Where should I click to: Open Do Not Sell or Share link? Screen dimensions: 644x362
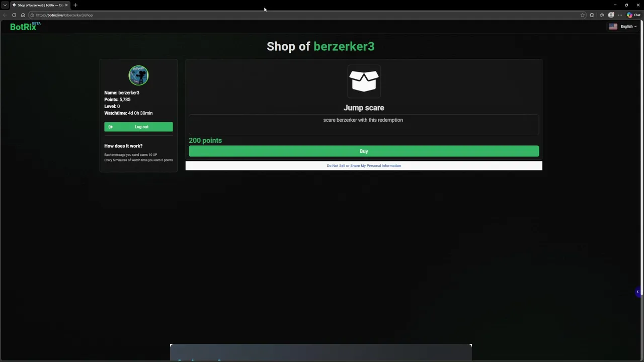click(x=364, y=166)
